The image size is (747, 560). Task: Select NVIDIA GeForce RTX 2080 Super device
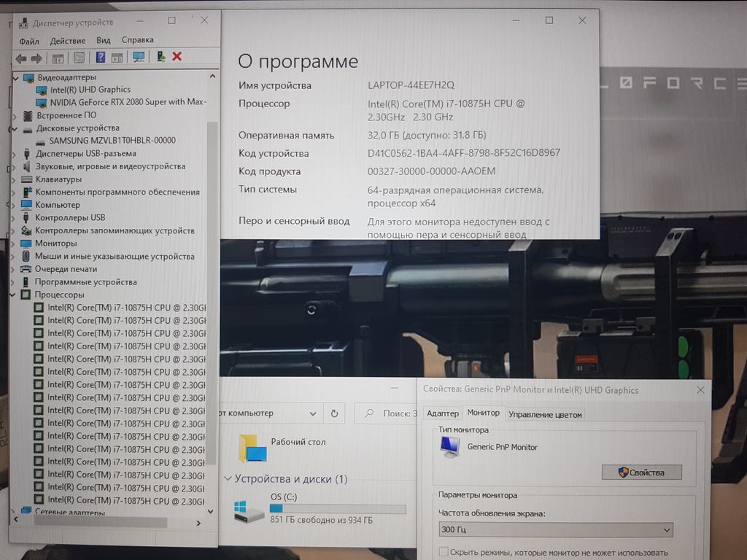(x=127, y=102)
